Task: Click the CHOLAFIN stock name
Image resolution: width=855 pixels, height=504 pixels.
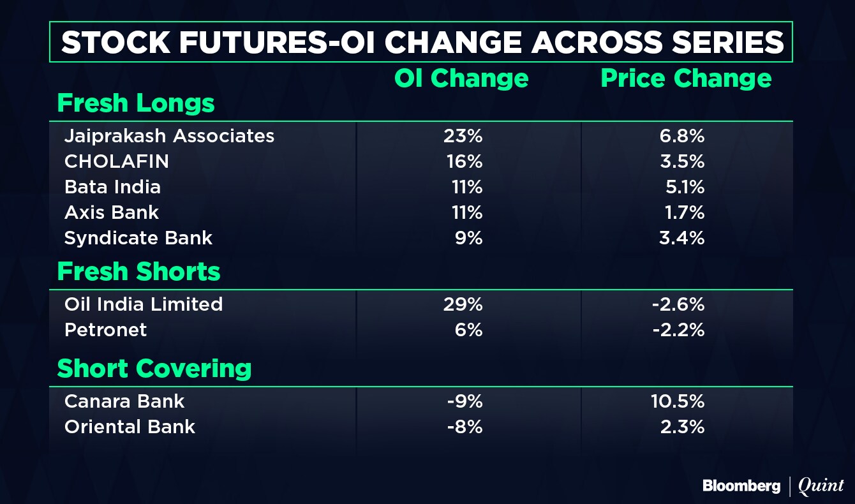Action: 117,161
